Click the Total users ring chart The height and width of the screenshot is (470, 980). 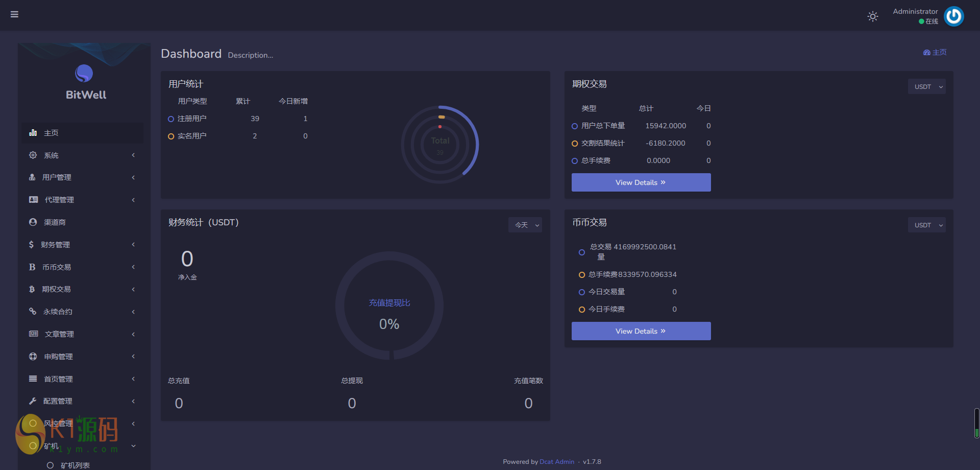coord(440,145)
